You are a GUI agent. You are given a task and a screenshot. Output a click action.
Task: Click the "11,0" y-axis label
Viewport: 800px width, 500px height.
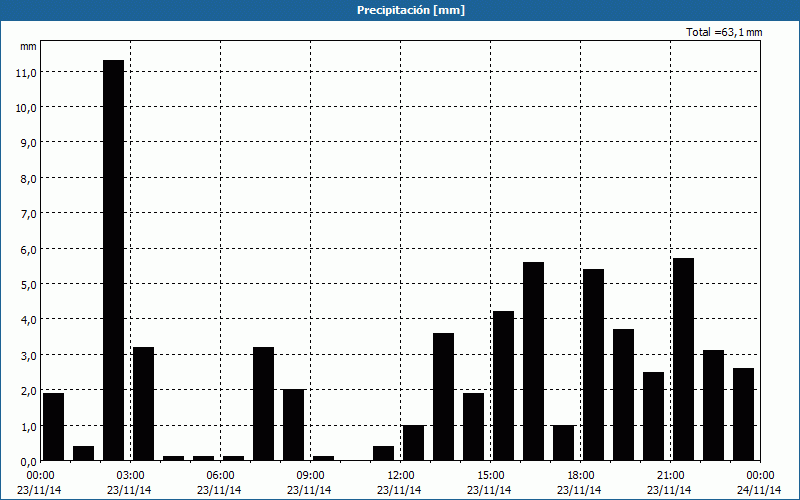click(x=26, y=72)
